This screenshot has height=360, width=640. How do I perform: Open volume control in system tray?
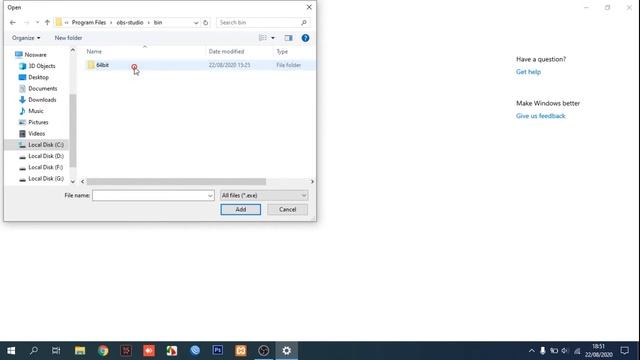pyautogui.click(x=565, y=351)
